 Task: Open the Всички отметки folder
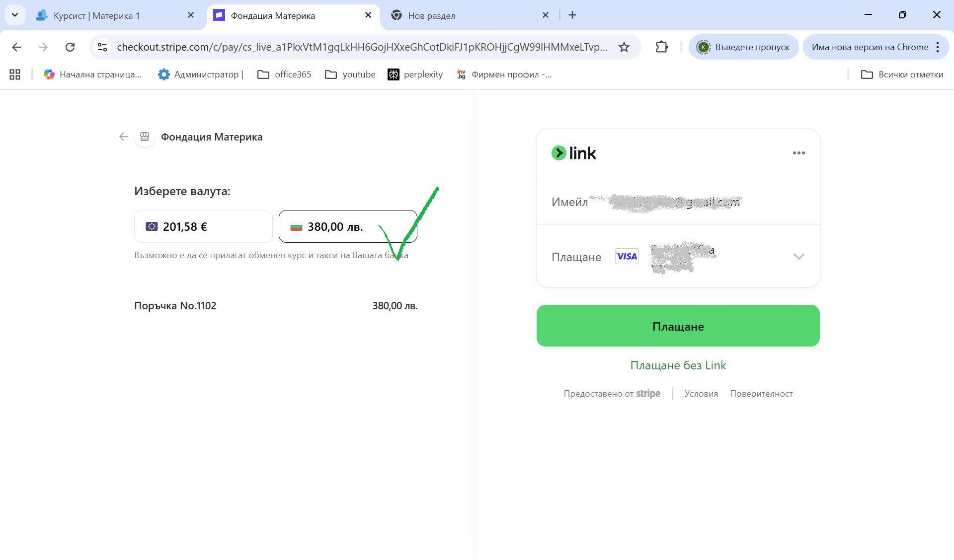coord(902,74)
